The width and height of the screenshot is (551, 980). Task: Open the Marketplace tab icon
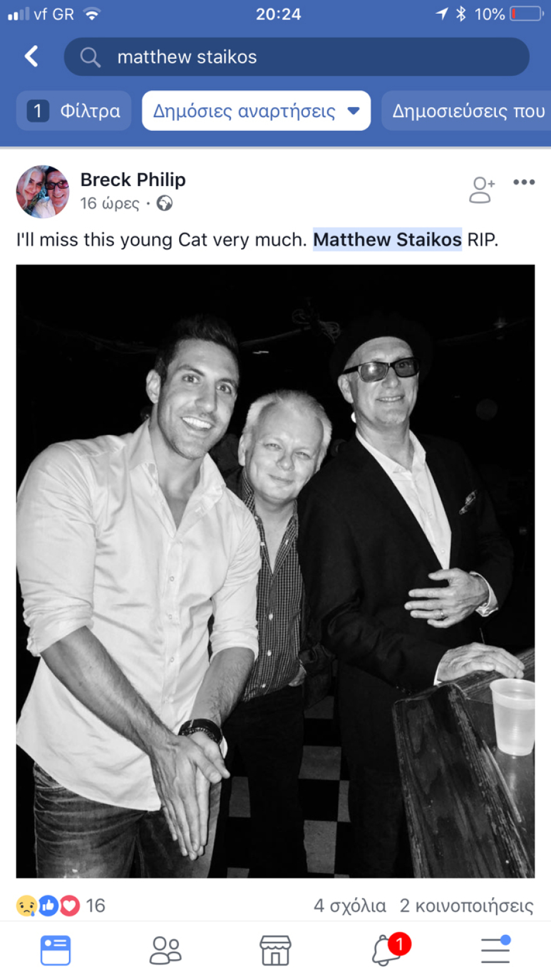[275, 950]
